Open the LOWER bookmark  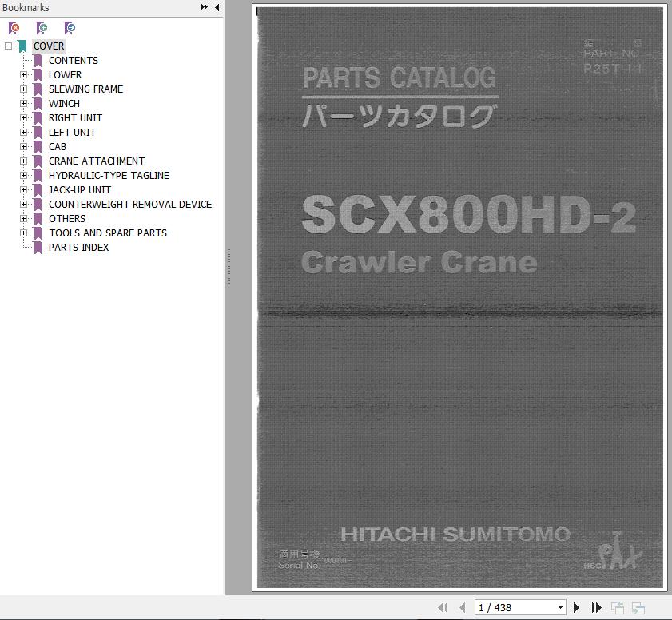[66, 74]
